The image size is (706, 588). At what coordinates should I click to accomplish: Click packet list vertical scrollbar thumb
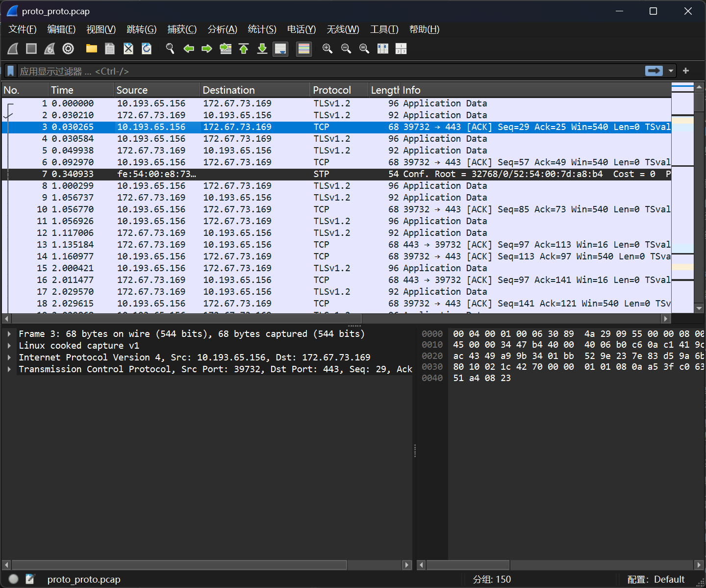699,102
